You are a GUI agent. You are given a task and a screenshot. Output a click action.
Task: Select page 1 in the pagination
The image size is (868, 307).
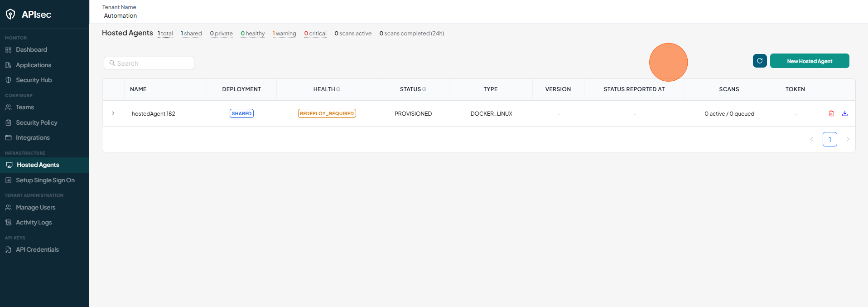[x=830, y=139]
